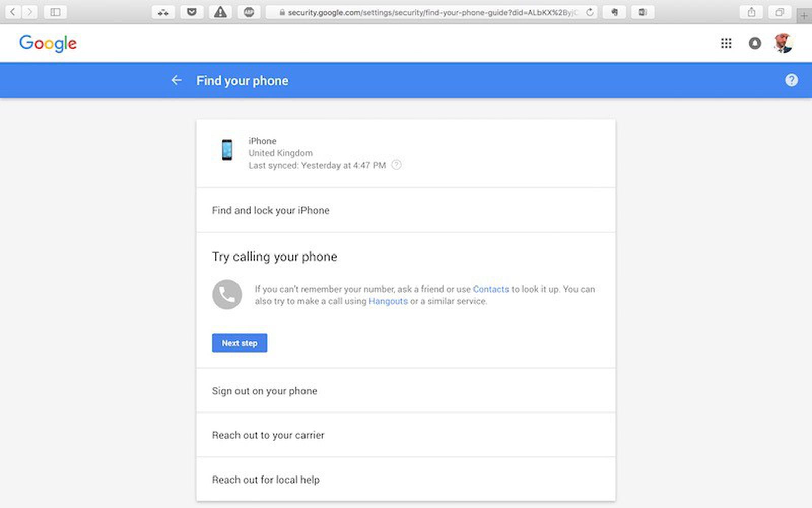Expand the Reach out for local help section
The width and height of the screenshot is (812, 508).
pyautogui.click(x=265, y=479)
